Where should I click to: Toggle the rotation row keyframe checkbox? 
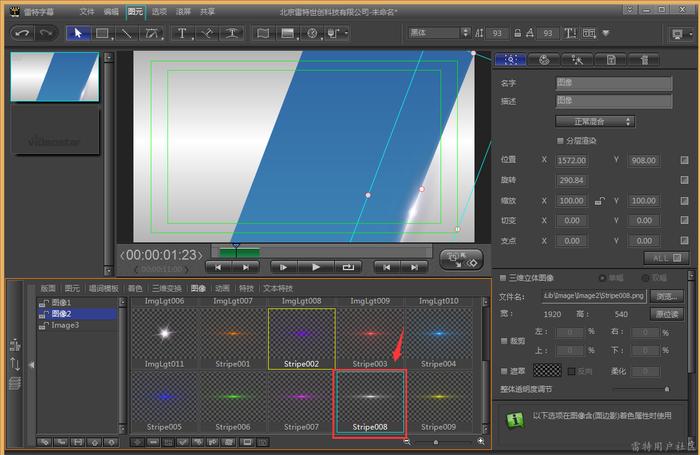click(684, 180)
